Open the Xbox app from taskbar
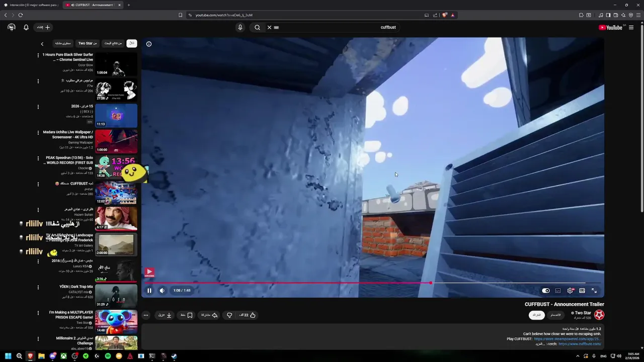The image size is (644, 362). 63,356
